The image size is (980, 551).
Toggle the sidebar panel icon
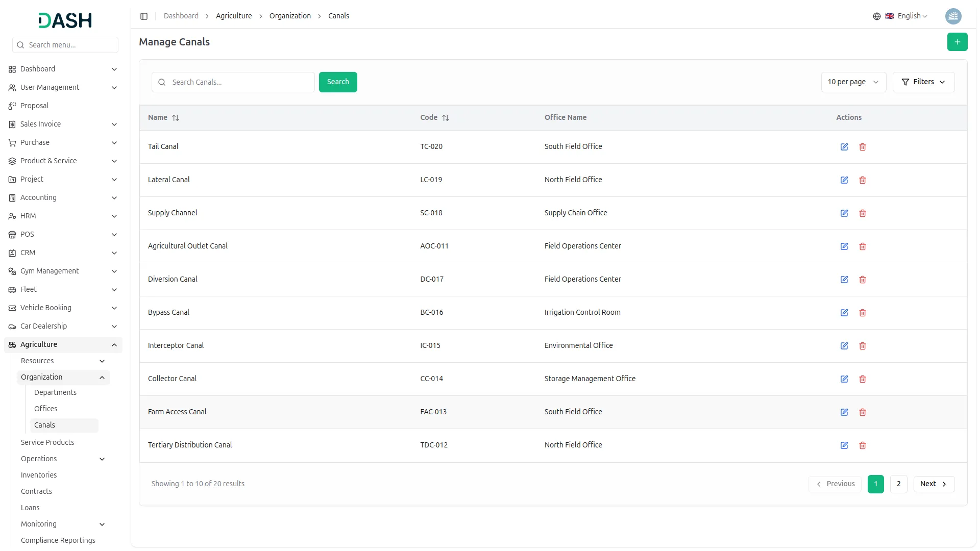(144, 16)
